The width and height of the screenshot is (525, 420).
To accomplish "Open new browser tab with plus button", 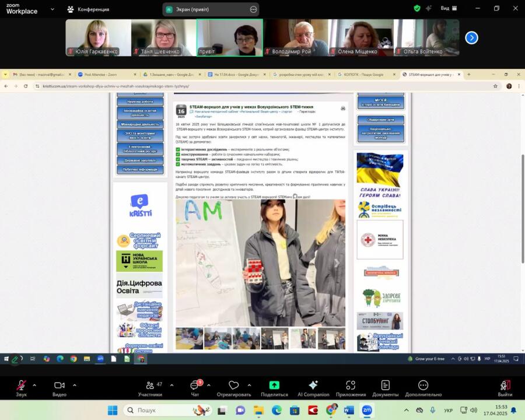I will [x=469, y=74].
